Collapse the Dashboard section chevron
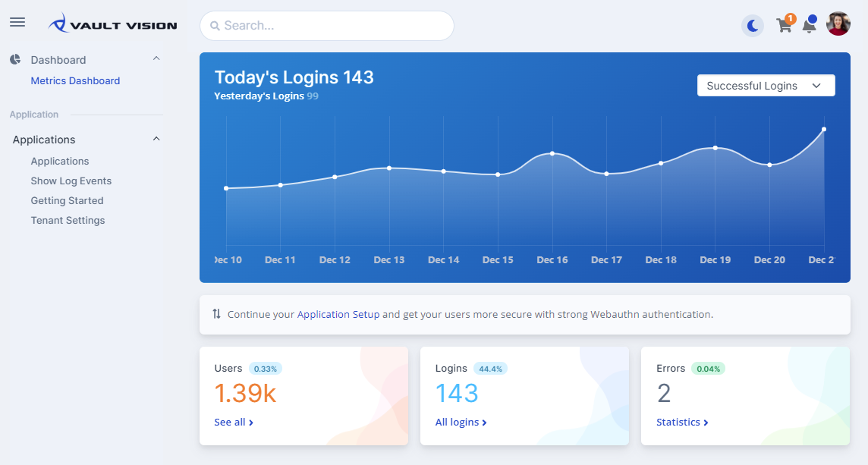This screenshot has width=868, height=465. [x=156, y=58]
